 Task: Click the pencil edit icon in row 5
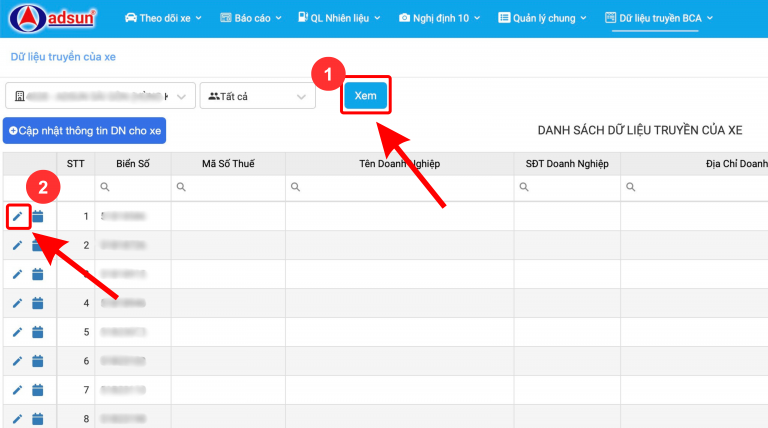click(x=17, y=332)
